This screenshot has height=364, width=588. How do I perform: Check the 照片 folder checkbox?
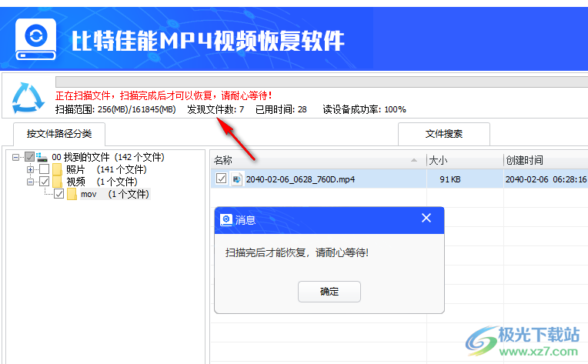coord(44,169)
